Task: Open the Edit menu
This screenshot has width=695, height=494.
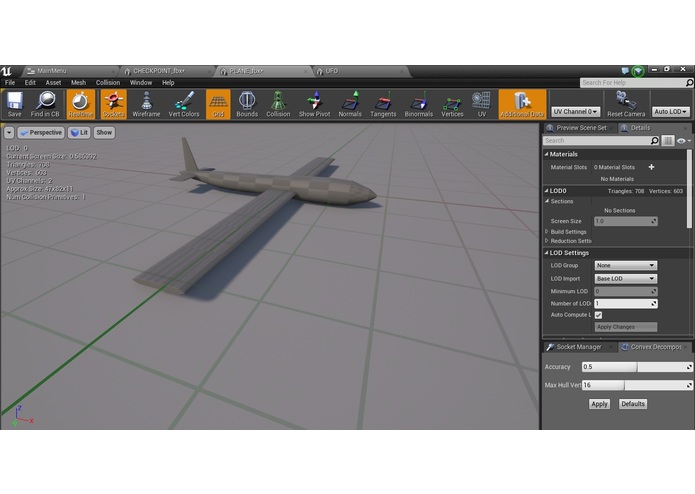Action: [30, 82]
